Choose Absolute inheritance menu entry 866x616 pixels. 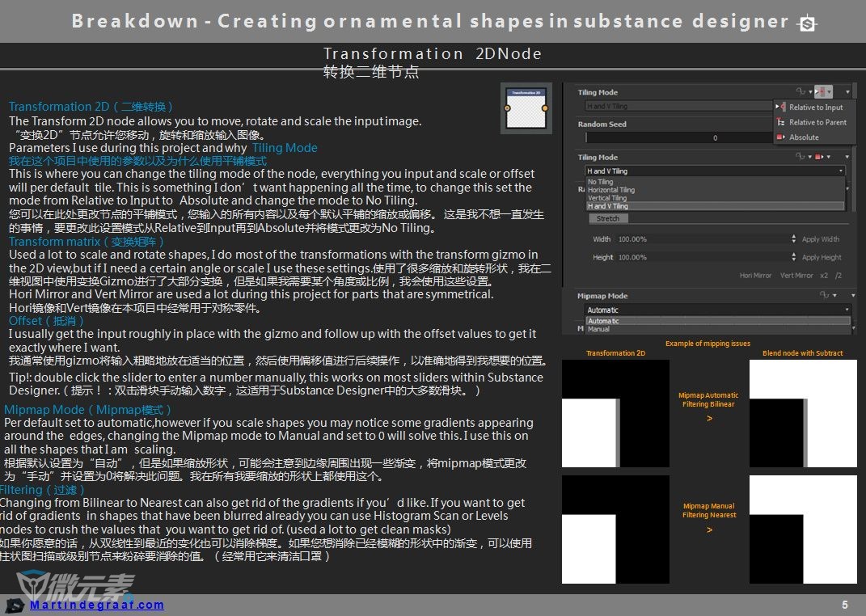(x=815, y=137)
